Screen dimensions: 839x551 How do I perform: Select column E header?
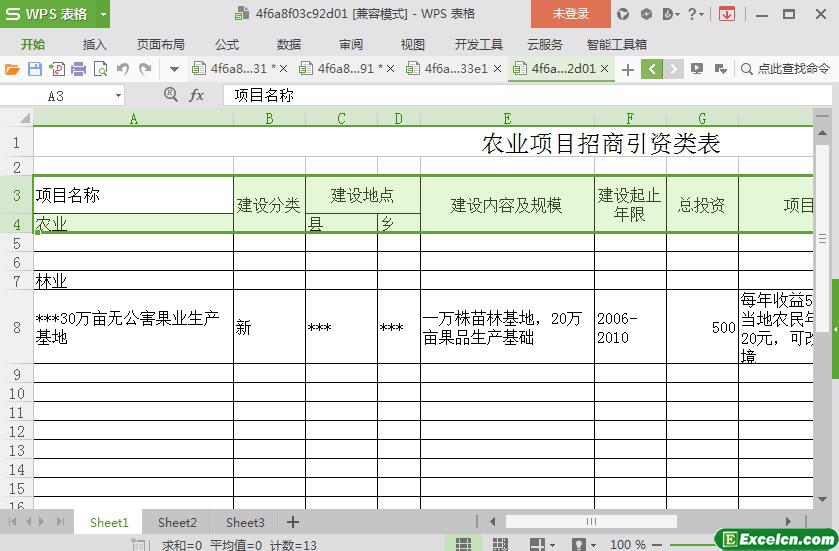(507, 118)
